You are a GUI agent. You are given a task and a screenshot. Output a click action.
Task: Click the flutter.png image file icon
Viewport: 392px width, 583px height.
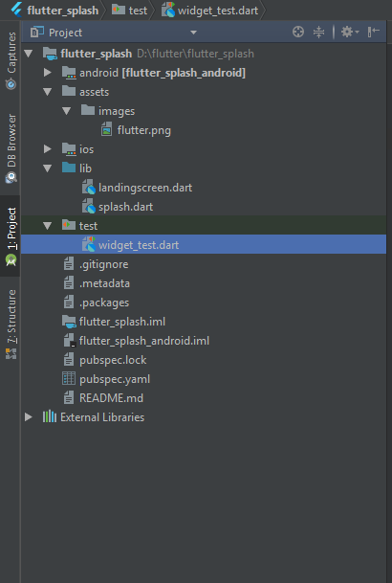[106, 129]
